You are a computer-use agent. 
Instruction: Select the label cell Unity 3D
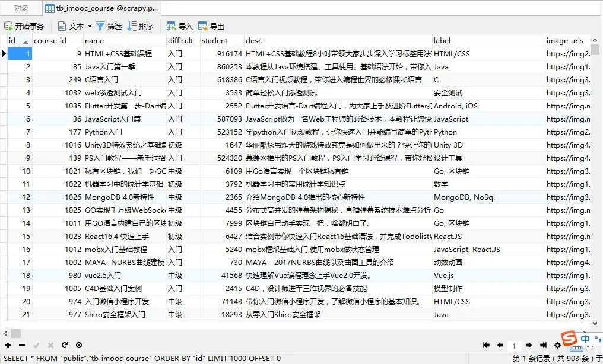(489, 145)
